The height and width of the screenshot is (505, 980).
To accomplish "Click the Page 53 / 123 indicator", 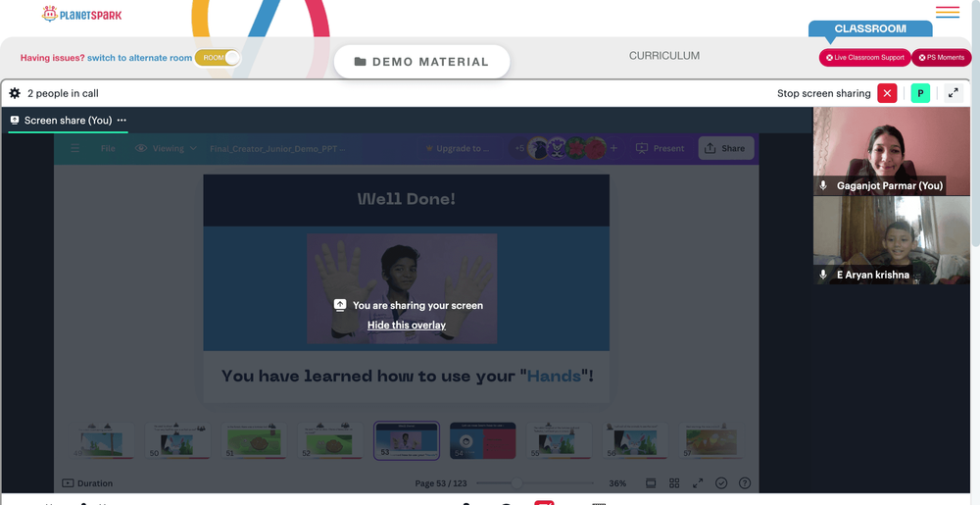I will (441, 483).
